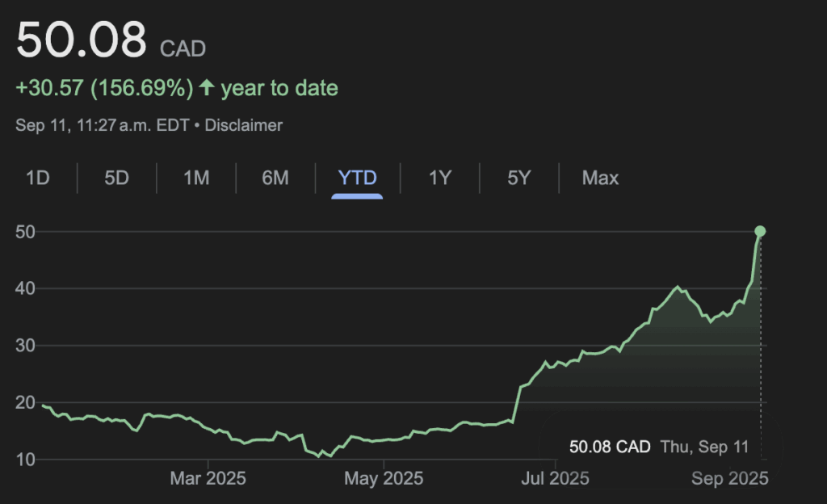
Task: Select the 1D time range tab
Action: pyautogui.click(x=38, y=178)
